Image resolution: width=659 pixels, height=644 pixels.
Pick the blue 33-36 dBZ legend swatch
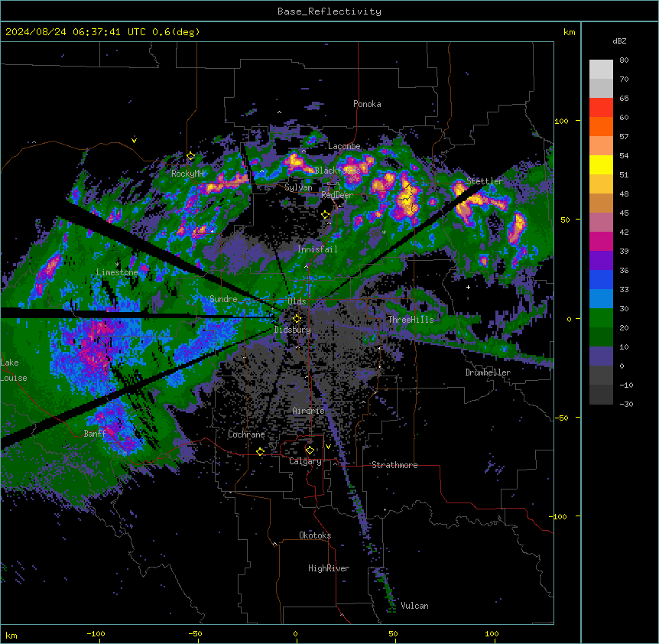coord(601,279)
